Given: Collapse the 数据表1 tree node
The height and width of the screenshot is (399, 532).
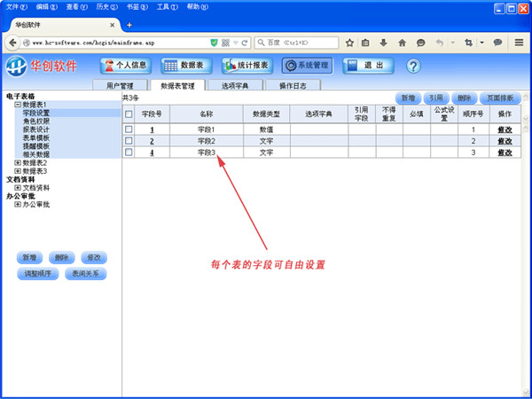Looking at the screenshot, I should point(18,105).
